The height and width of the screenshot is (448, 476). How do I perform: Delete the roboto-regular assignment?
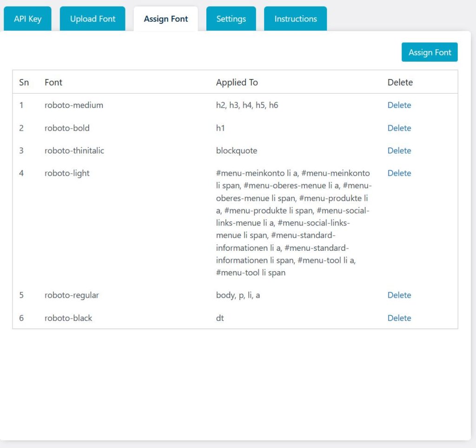pyautogui.click(x=399, y=295)
